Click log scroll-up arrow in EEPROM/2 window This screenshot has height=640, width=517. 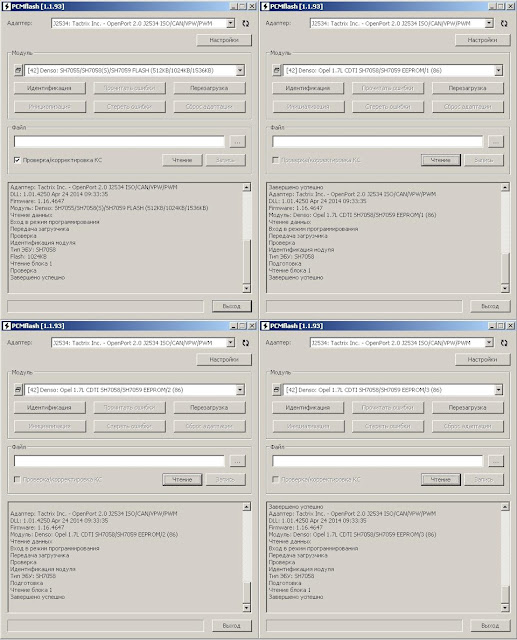click(x=246, y=507)
